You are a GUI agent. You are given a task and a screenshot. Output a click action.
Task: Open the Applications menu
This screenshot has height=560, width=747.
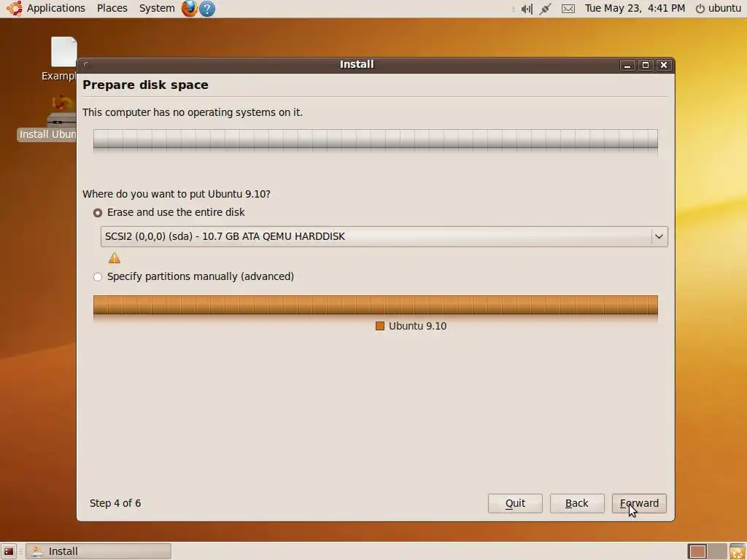[x=55, y=9]
